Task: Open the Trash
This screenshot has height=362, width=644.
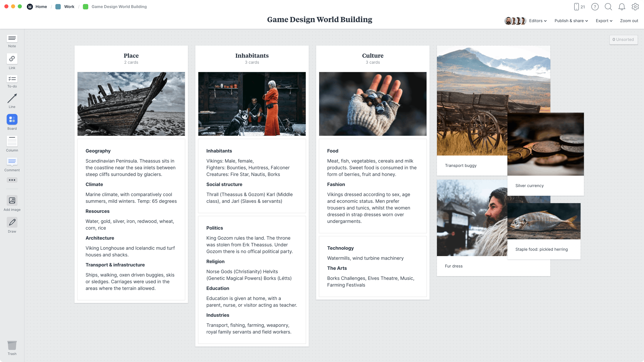Action: pyautogui.click(x=12, y=347)
